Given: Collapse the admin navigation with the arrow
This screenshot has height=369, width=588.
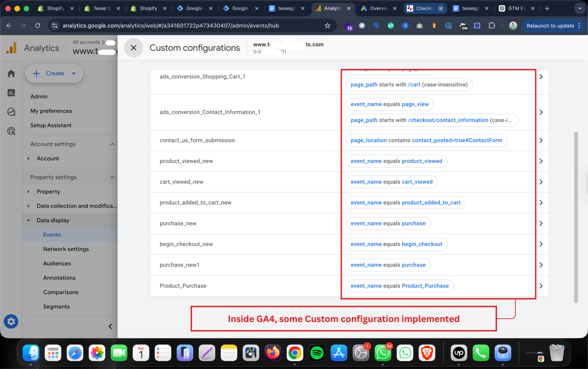Looking at the screenshot, I should click(110, 326).
